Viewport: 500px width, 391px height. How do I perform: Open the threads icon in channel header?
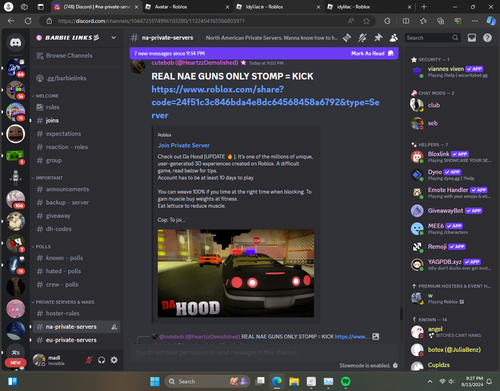coord(347,38)
